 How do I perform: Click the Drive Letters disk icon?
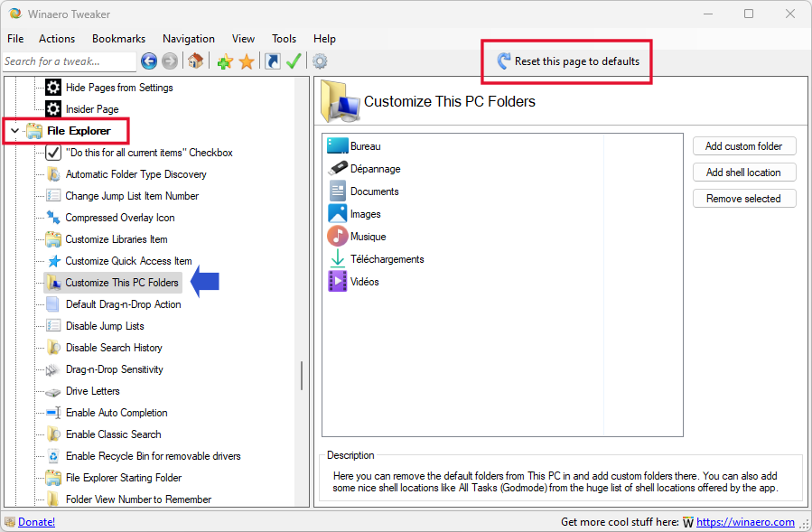[52, 392]
